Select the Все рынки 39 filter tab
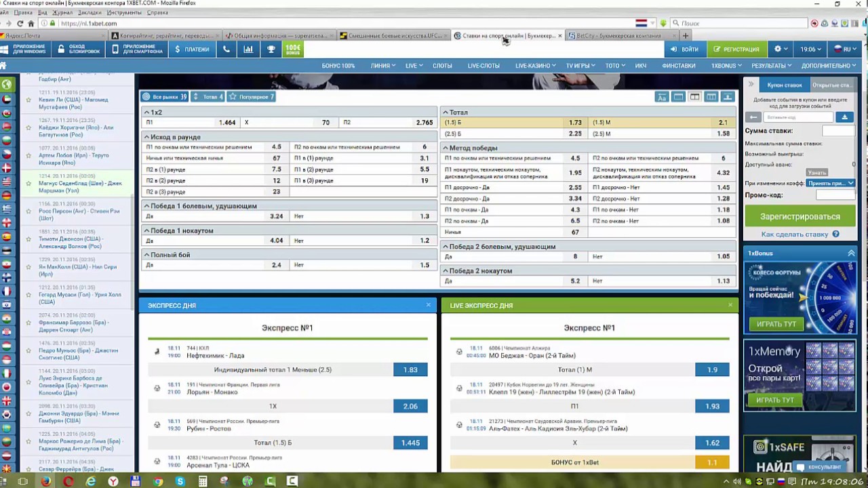The width and height of the screenshot is (868, 488). [x=165, y=97]
